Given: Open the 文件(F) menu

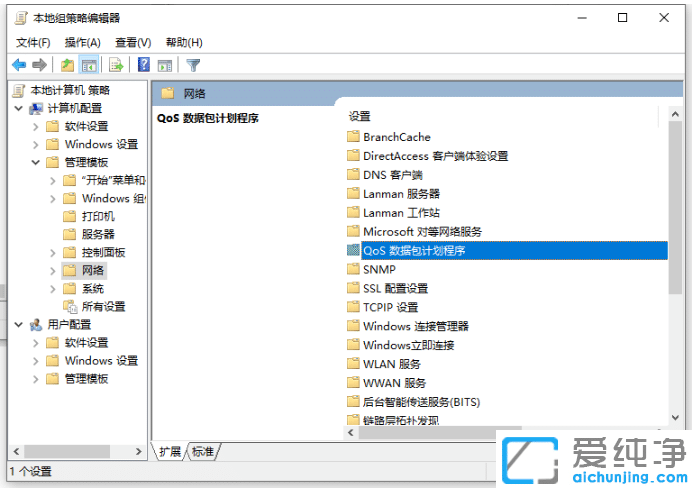Looking at the screenshot, I should (33, 42).
